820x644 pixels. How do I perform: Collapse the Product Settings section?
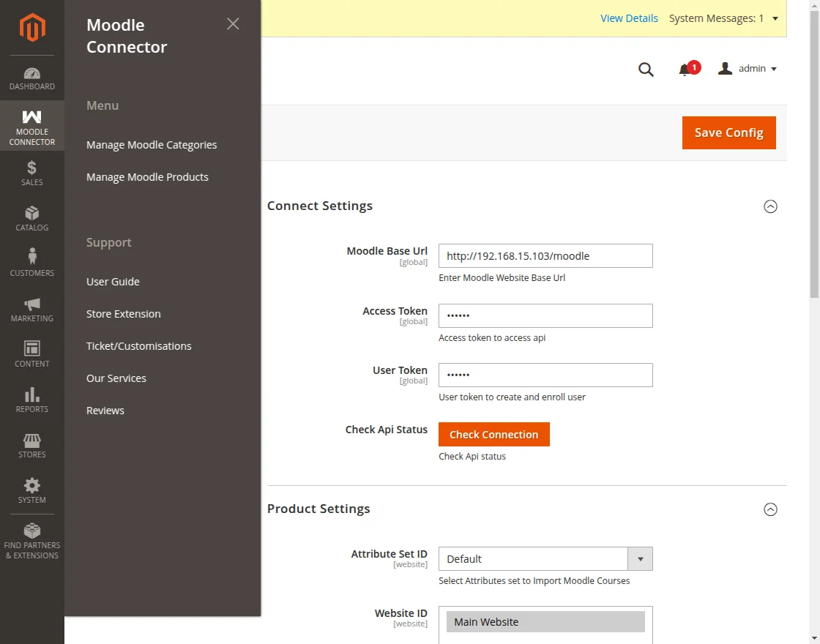(770, 509)
